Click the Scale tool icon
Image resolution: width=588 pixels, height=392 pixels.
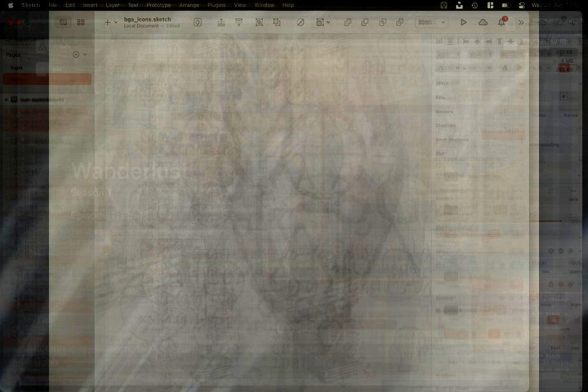320,23
